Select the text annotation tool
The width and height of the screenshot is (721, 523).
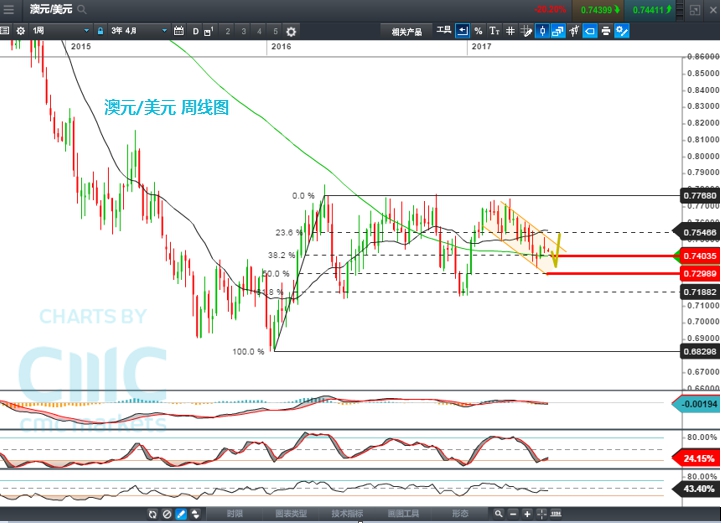494,31
